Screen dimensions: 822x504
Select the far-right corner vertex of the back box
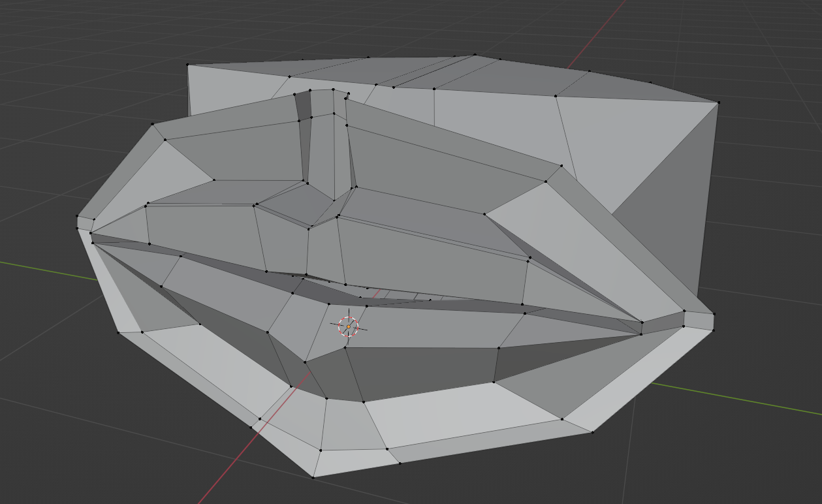point(718,102)
